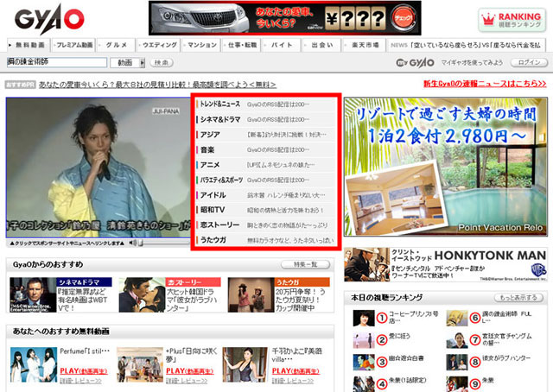Click the ログイン button

(529, 62)
